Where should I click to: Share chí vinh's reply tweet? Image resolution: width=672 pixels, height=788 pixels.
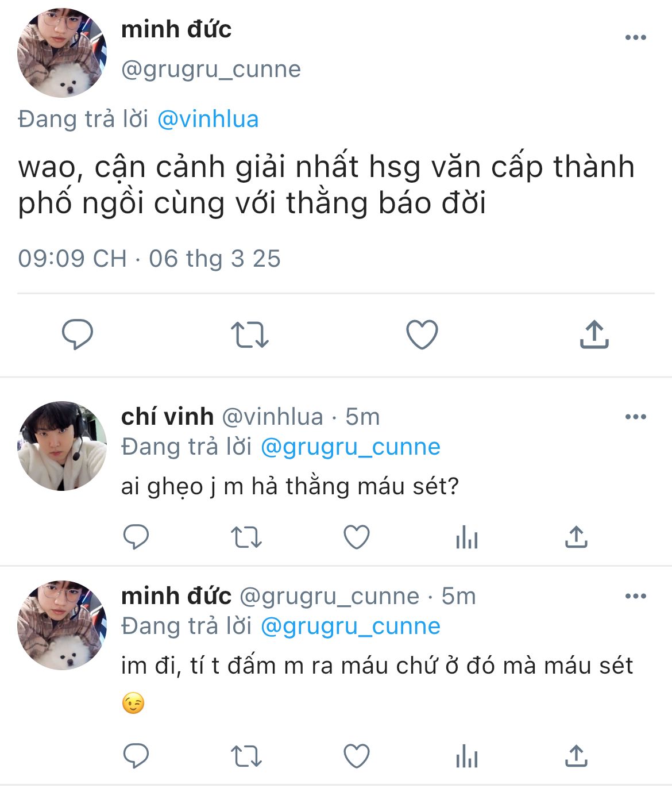(576, 537)
